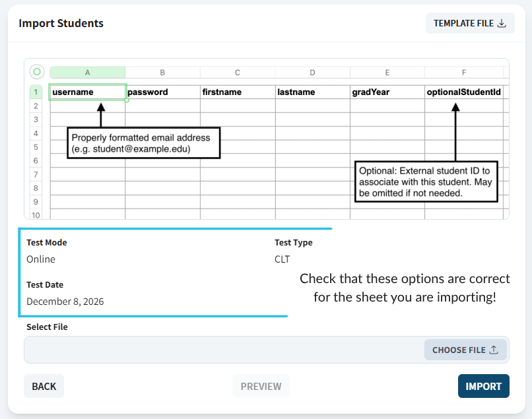
Task: Go BACK to the previous step
Action: (44, 386)
